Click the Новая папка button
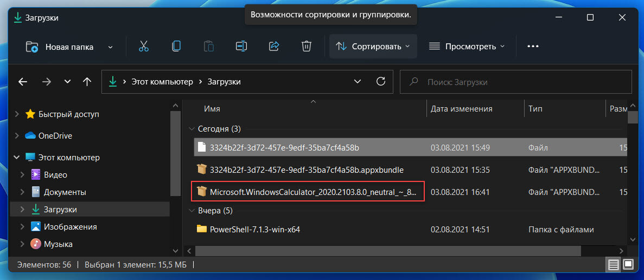This screenshot has width=644, height=280. 60,47
